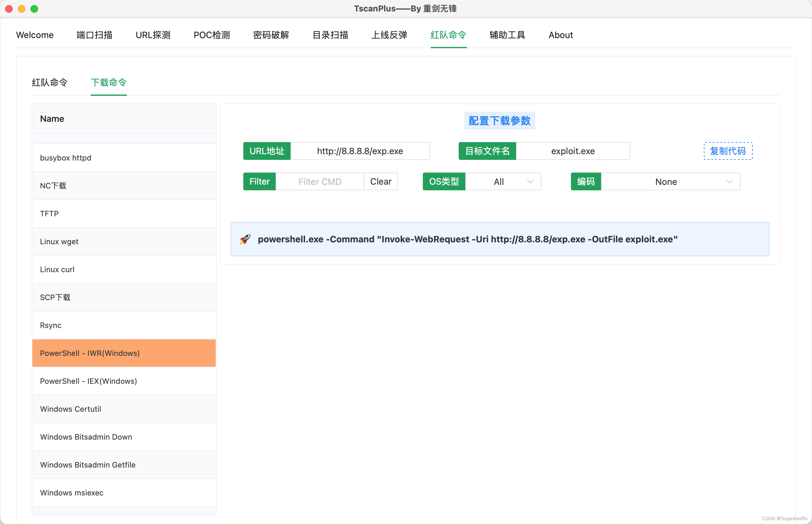Click the Filter CMD input box
This screenshot has width=812, height=524.
[319, 181]
